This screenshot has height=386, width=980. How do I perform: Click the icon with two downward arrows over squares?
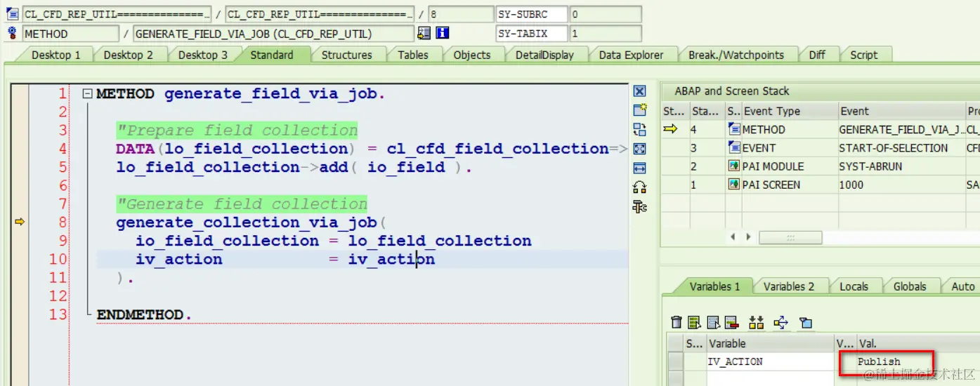click(757, 323)
